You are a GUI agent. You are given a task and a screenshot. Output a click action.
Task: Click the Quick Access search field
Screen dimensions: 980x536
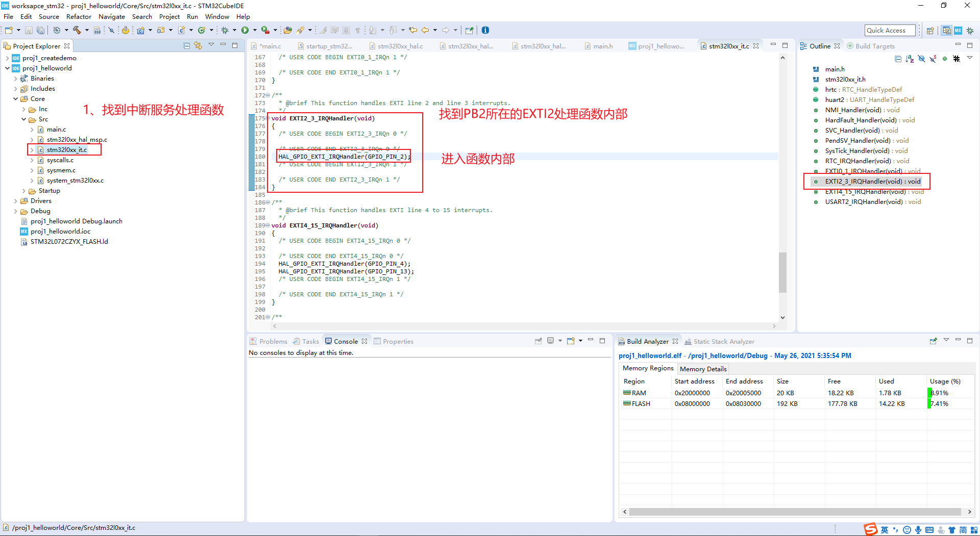point(890,30)
